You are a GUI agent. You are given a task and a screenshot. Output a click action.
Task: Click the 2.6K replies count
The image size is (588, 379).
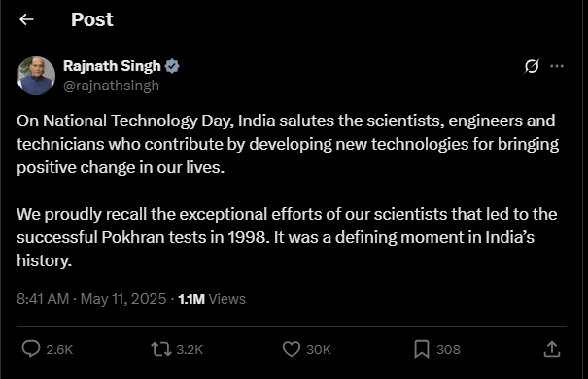pyautogui.click(x=59, y=350)
